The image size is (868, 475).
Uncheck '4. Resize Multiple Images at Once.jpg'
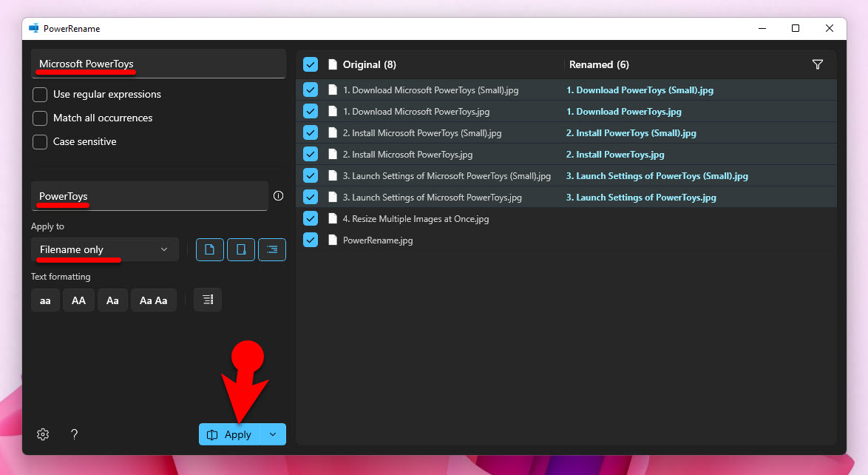tap(311, 218)
